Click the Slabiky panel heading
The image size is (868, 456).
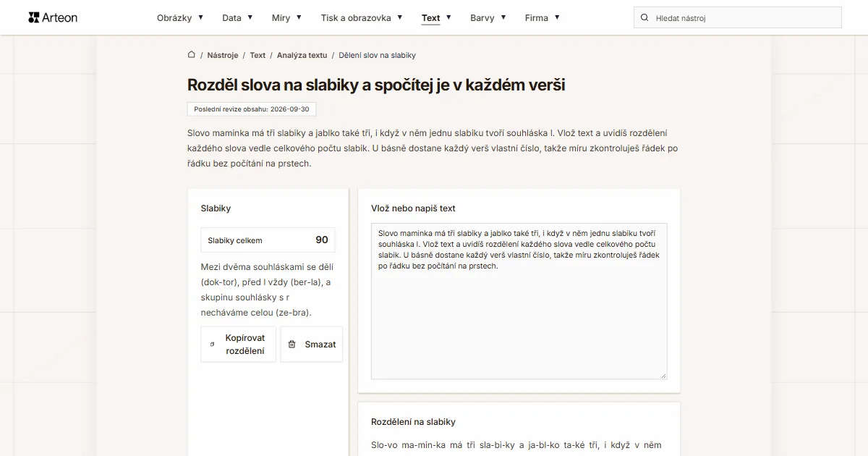(x=216, y=208)
